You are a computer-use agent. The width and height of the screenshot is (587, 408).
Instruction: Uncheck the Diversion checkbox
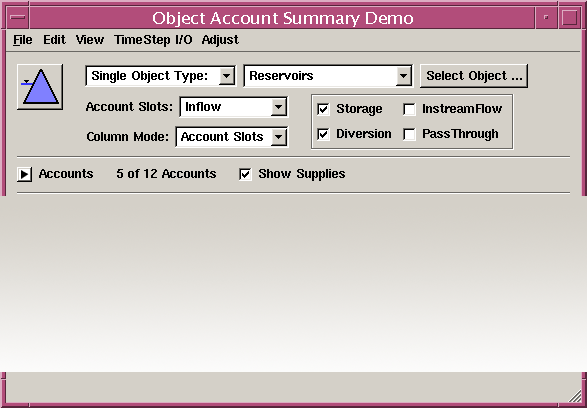(323, 134)
